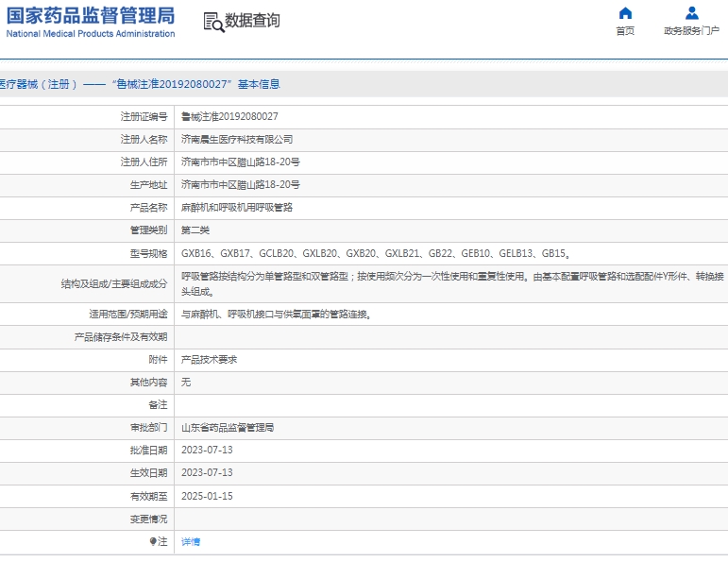Click the 首页 home icon
Viewport: 728px width, 562px height.
(625, 13)
